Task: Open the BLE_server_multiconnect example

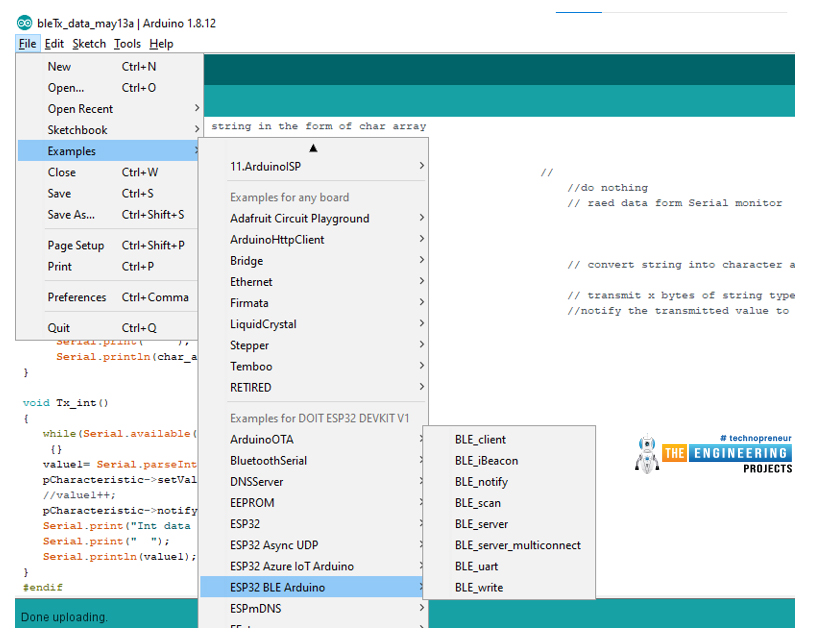Action: [x=509, y=545]
